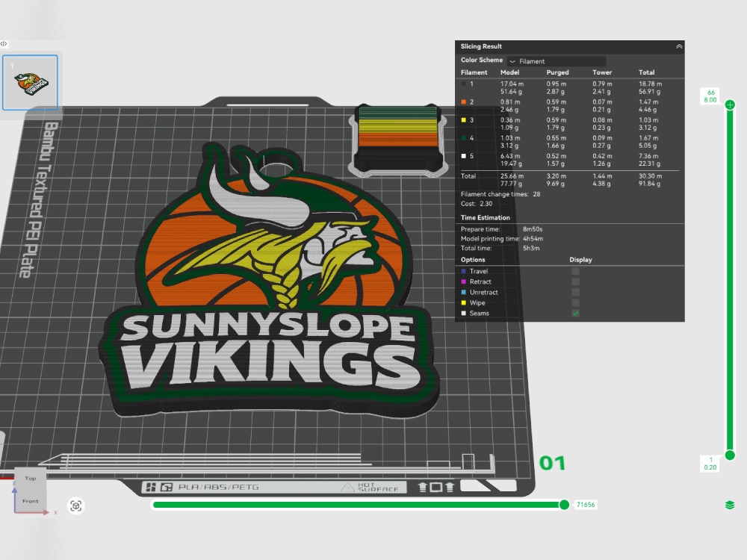This screenshot has width=747, height=560.
Task: Click the top layer label 66 8.00
Action: coord(710,96)
